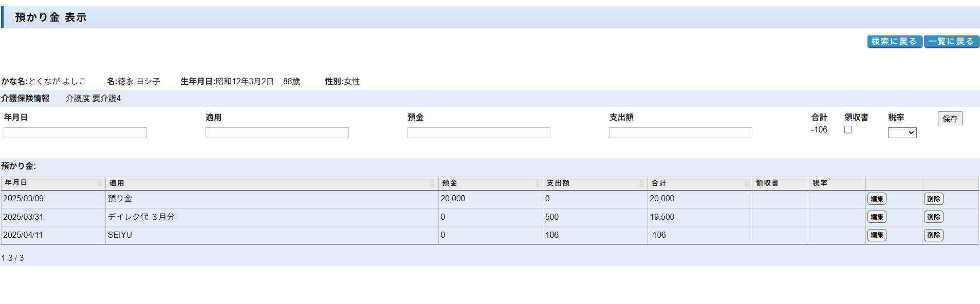Delete the SEIYU entry

[933, 235]
